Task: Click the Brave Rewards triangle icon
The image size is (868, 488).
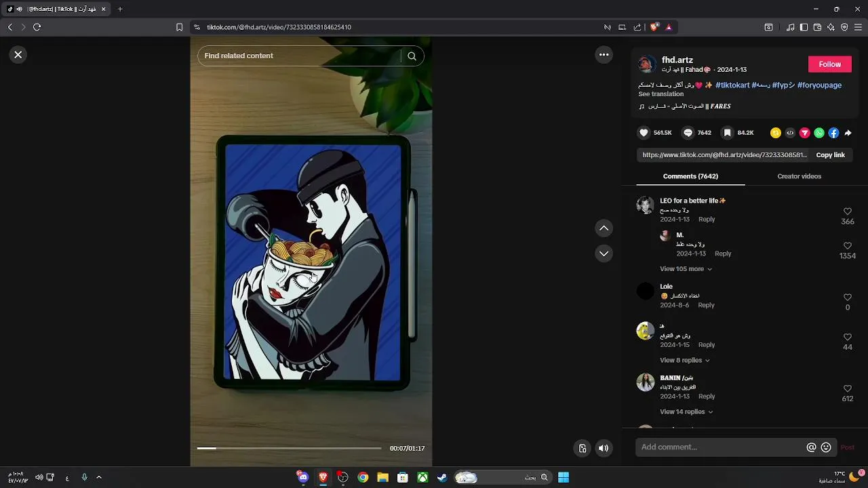Action: click(x=669, y=27)
